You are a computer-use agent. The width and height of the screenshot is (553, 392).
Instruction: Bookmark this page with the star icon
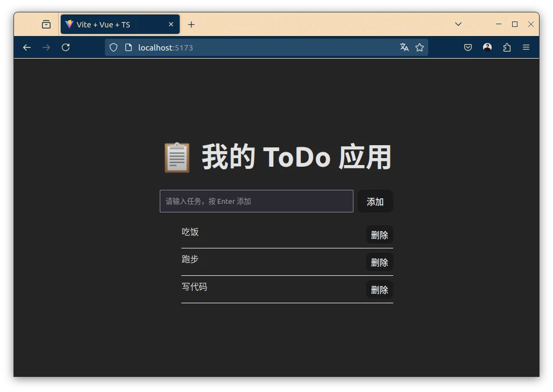pos(420,47)
